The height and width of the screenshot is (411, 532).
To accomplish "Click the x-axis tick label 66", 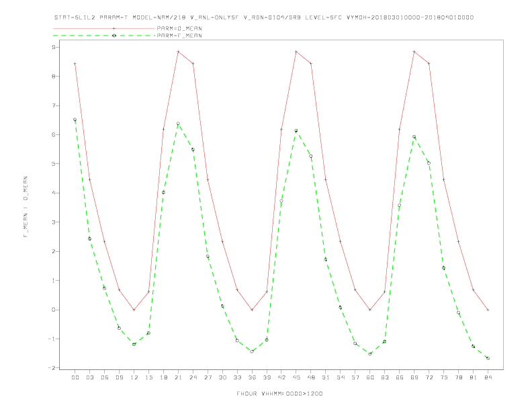I will 400,377.
